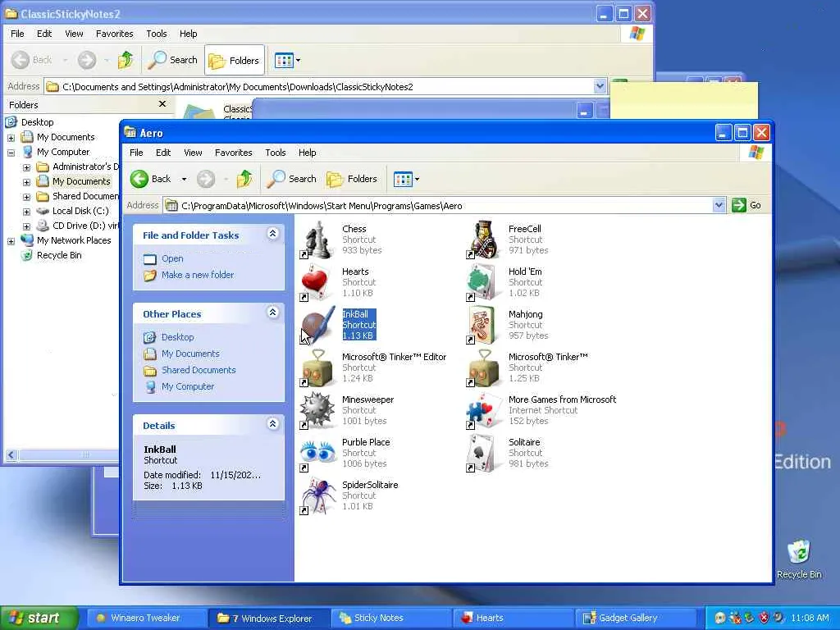Viewport: 840px width, 630px height.
Task: Select the Microsoft Tinker Editor icon
Action: pos(317,368)
